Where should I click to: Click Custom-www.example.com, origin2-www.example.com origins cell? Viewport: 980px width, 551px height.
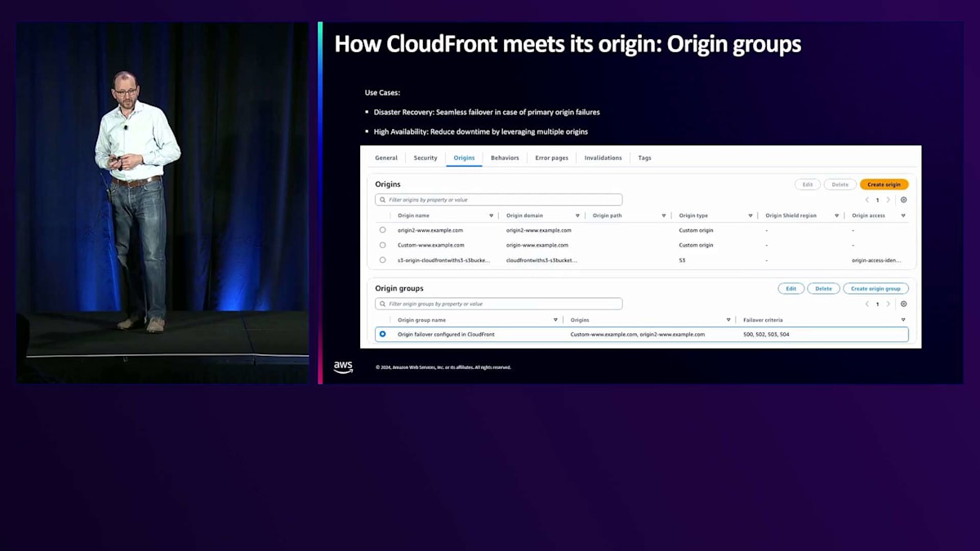click(638, 334)
